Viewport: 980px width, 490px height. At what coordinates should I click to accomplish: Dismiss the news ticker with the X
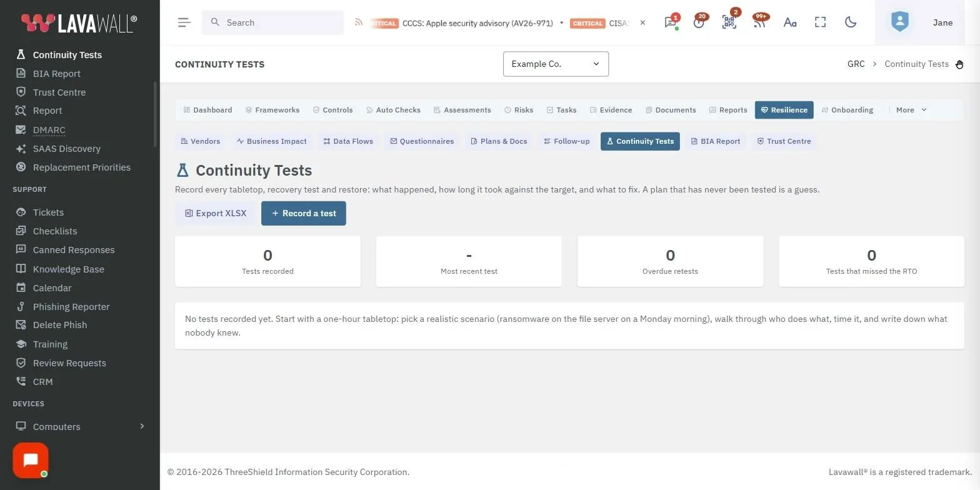coord(642,22)
